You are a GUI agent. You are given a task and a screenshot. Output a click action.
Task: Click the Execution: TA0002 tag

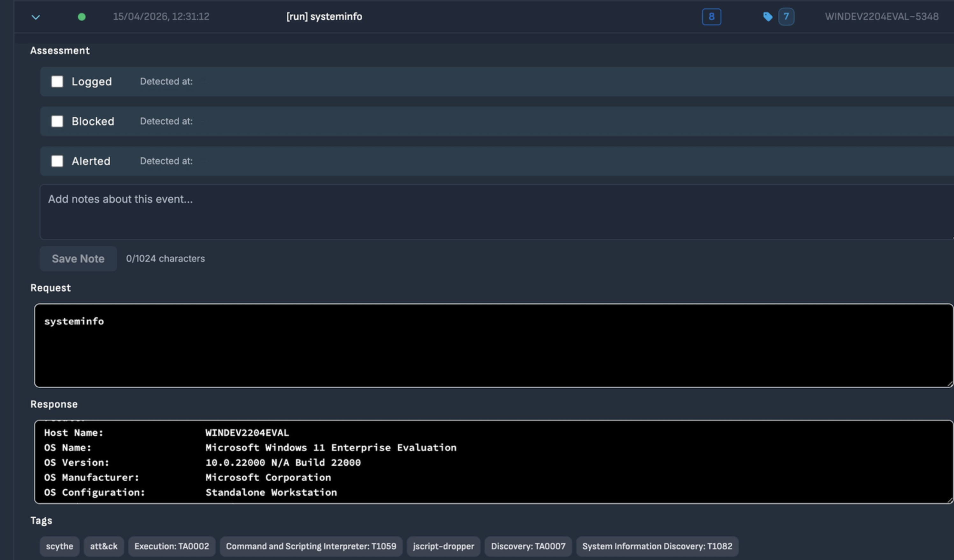[171, 546]
